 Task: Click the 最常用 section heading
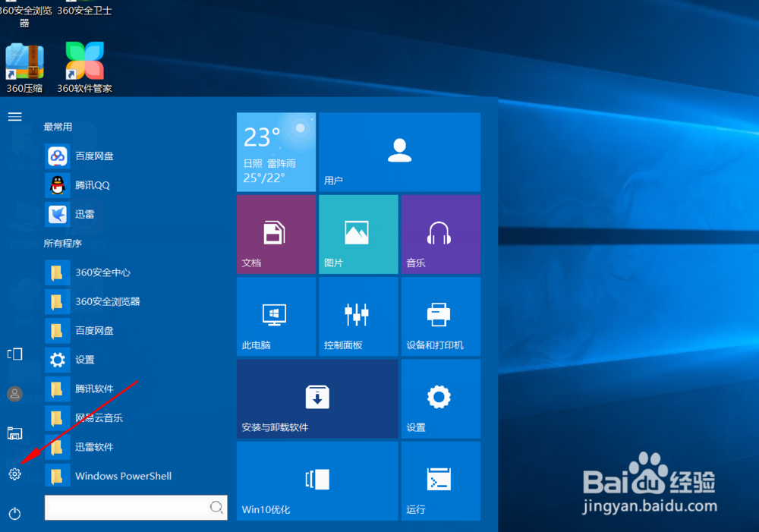click(58, 127)
